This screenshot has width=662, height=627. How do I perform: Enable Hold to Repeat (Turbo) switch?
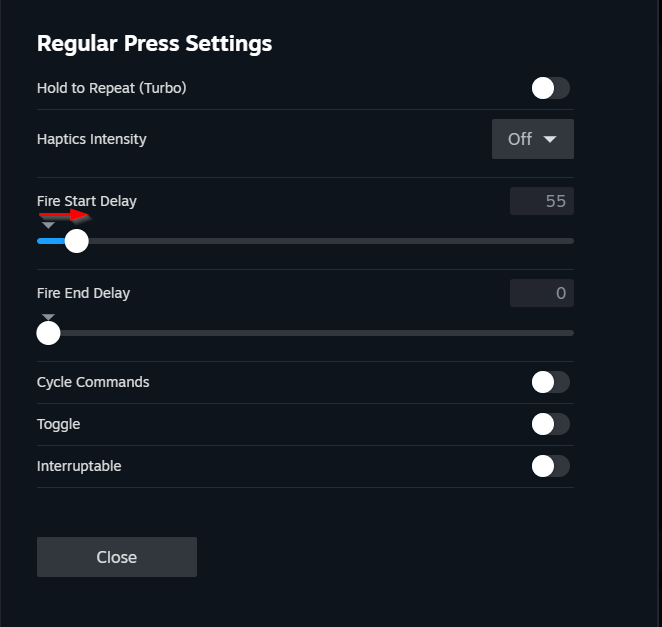click(x=550, y=88)
